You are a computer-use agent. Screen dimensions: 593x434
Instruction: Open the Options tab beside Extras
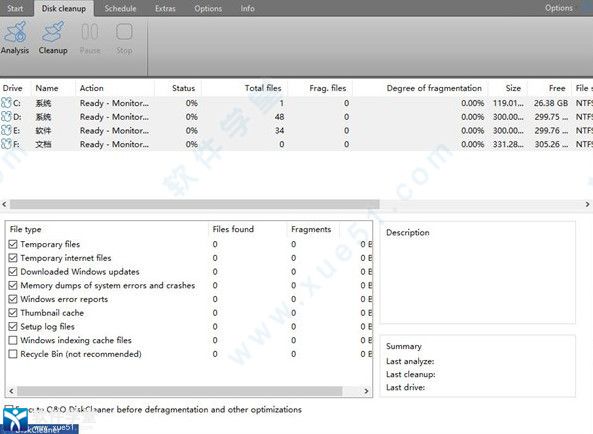point(208,8)
